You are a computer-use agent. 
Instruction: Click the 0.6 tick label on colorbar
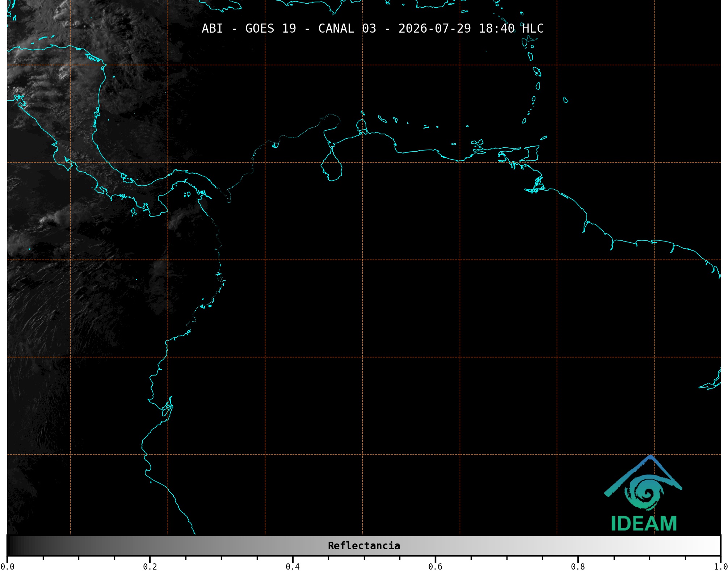[x=435, y=567]
